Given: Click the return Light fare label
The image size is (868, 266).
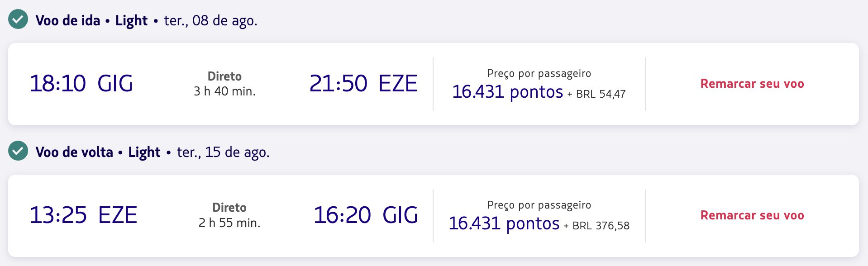Looking at the screenshot, I should (x=144, y=152).
